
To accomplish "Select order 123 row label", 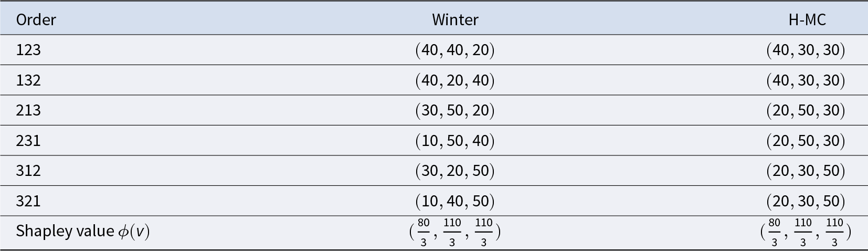I will click(28, 50).
